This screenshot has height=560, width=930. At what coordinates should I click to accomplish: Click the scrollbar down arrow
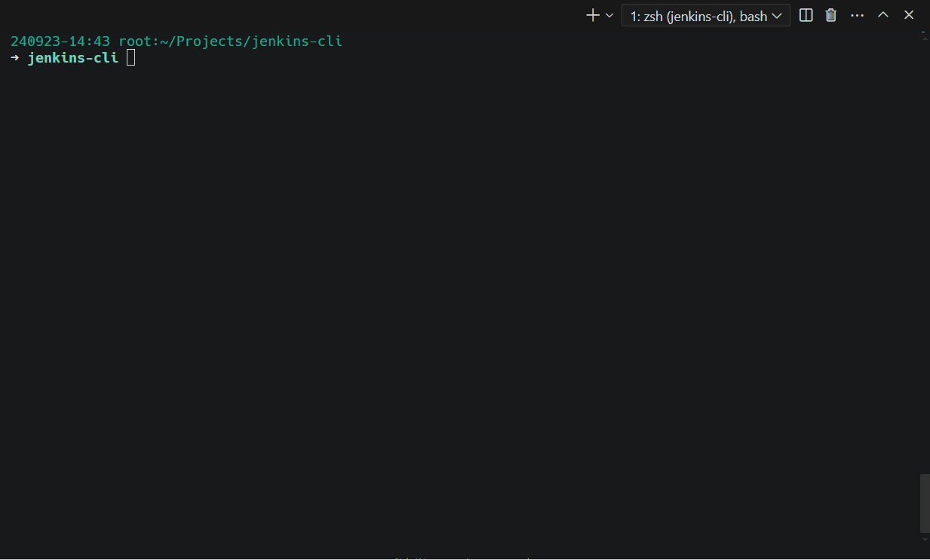click(925, 540)
